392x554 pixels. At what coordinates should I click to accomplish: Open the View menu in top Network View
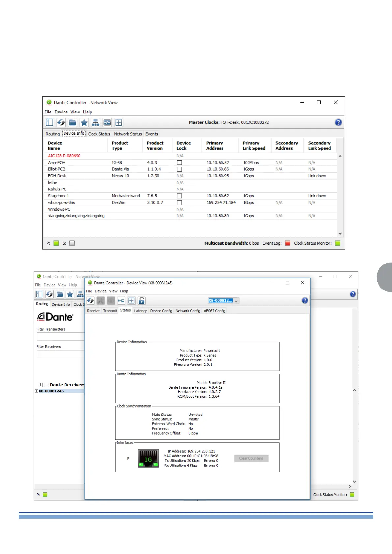(x=75, y=112)
